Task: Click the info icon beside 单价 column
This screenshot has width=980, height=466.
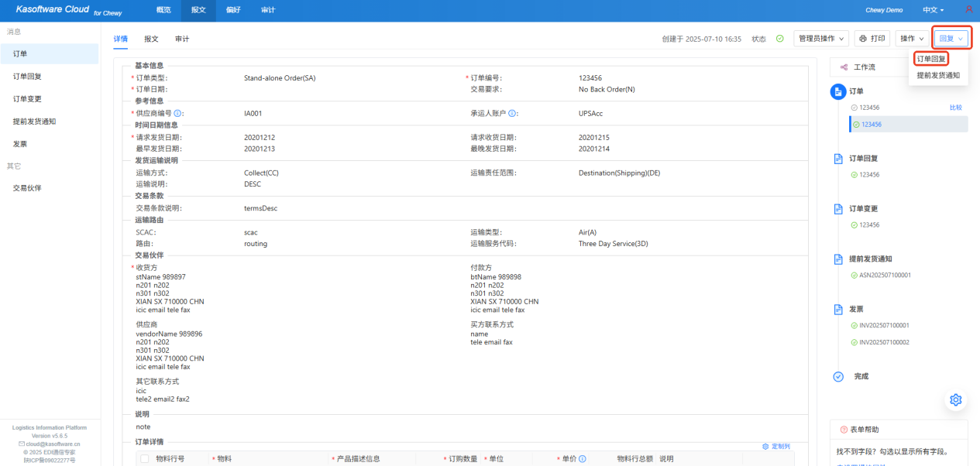Action: coord(581,459)
